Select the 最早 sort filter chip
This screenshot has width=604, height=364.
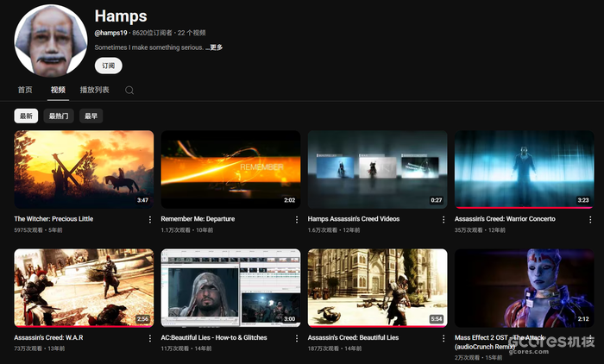(x=90, y=116)
